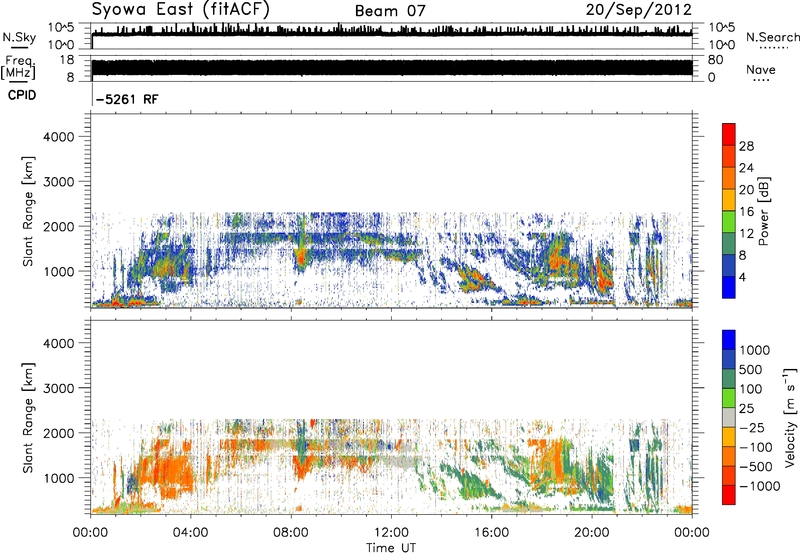The width and height of the screenshot is (800, 554).
Task: Click the 'Nave' legend label
Action: (x=760, y=69)
